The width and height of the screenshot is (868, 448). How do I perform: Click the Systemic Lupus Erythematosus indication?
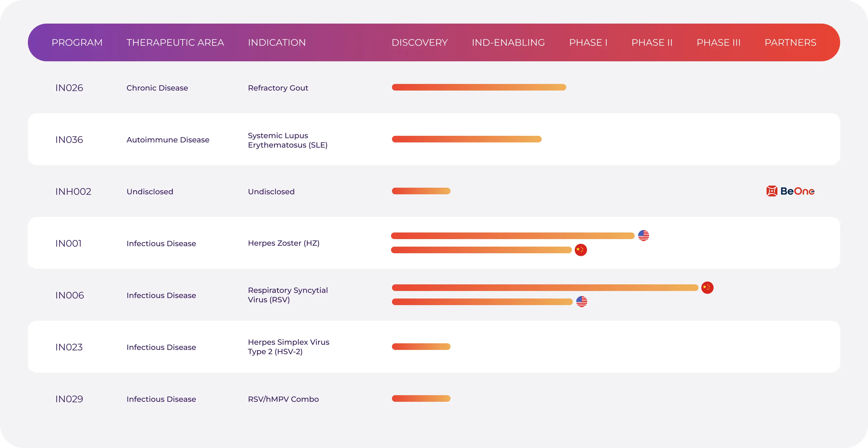coord(287,140)
